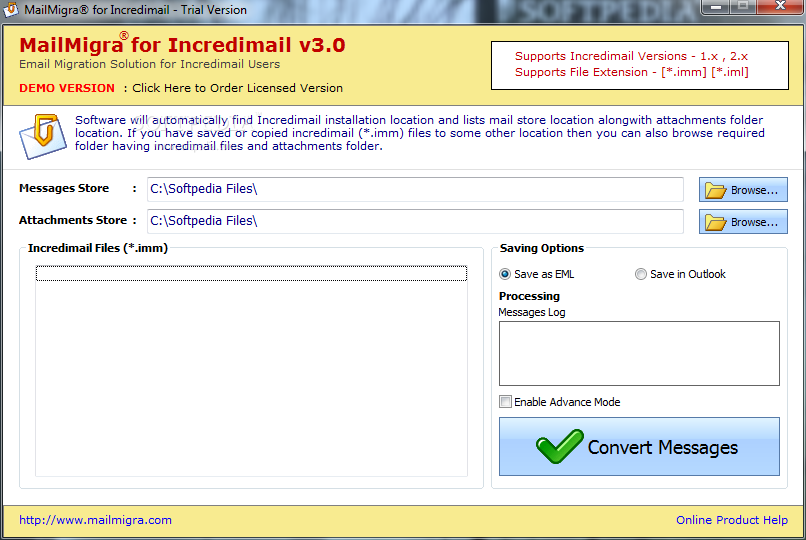Open Click Here to Order Licensed Version link
806x540 pixels.
(237, 88)
